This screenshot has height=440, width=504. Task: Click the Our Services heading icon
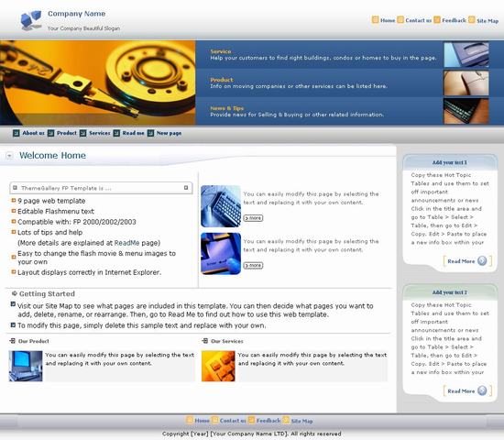coord(204,341)
